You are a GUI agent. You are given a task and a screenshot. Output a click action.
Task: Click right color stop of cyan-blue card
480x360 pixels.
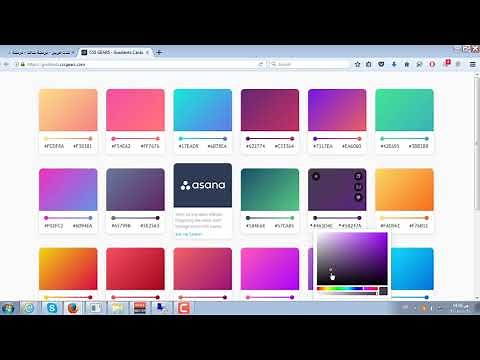tap(225, 138)
